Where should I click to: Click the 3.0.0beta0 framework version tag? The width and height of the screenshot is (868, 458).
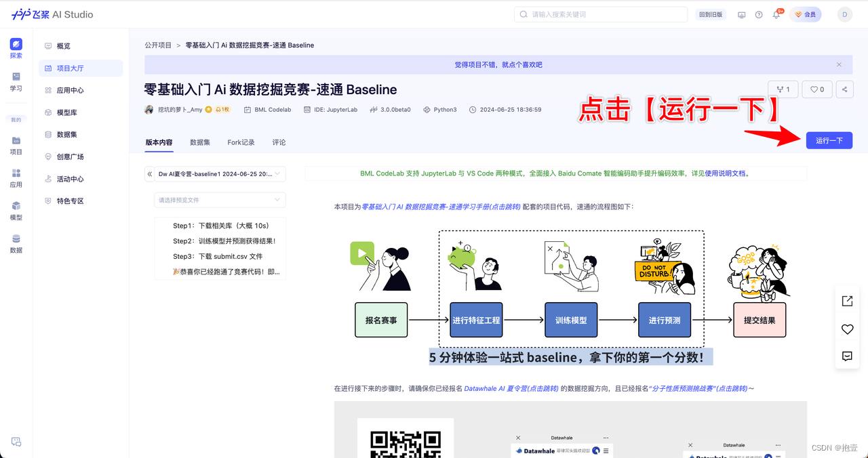[x=391, y=109]
